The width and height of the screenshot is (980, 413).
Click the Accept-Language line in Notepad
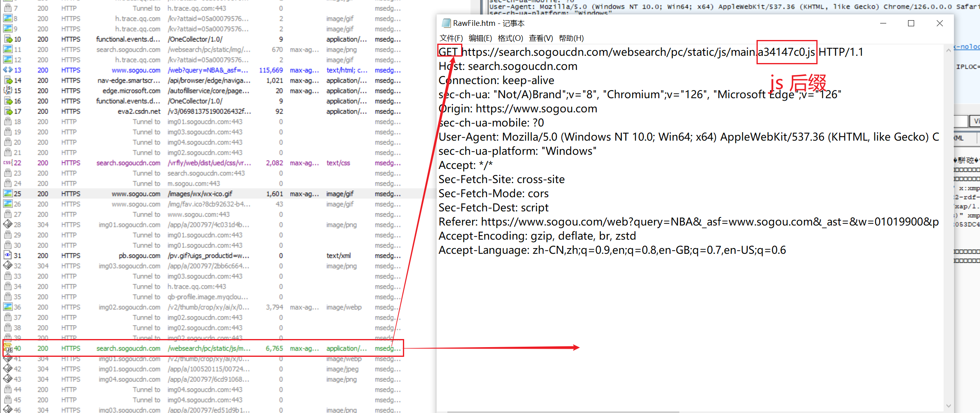[x=612, y=250]
